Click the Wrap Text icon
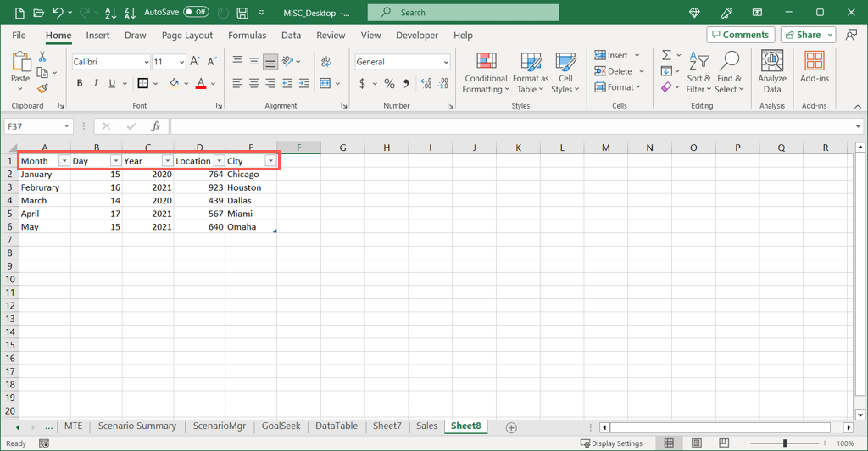Screen dimensions: 868x451 click(325, 62)
